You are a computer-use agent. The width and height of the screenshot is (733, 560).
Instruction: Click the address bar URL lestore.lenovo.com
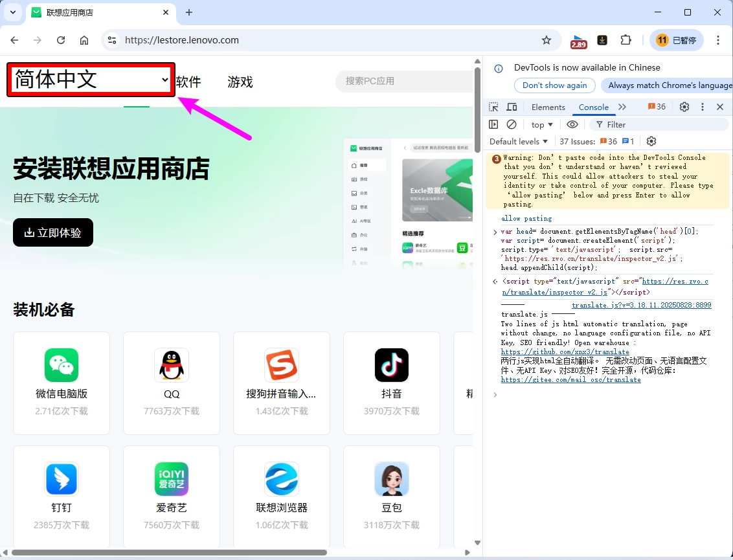coord(182,40)
